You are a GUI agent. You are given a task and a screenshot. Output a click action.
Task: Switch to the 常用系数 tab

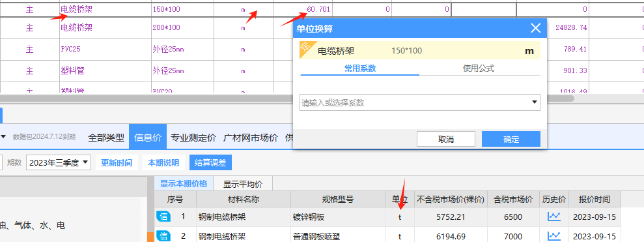[x=360, y=68]
